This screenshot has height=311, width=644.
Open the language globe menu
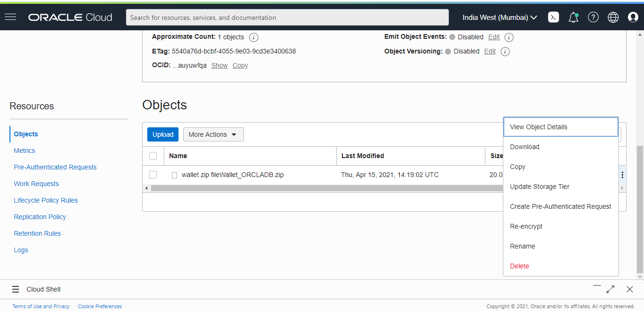613,18
